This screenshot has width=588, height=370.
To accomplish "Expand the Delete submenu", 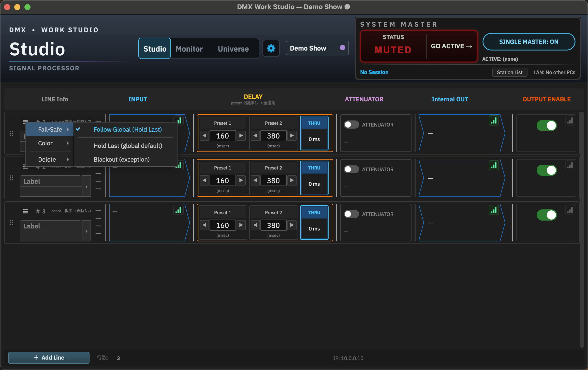I will [50, 160].
